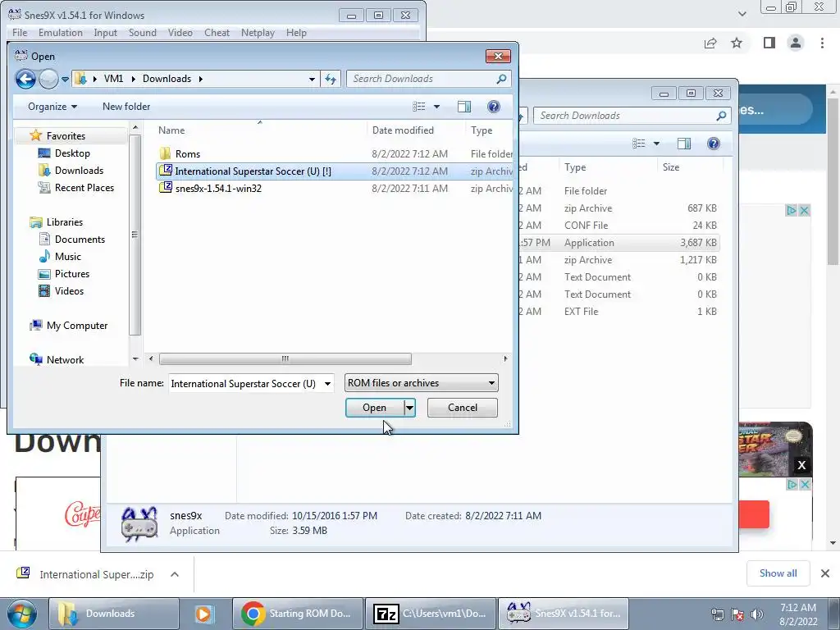This screenshot has height=630, width=840.
Task: Select snes9x-1.54.1-win32 archive
Action: coord(218,189)
